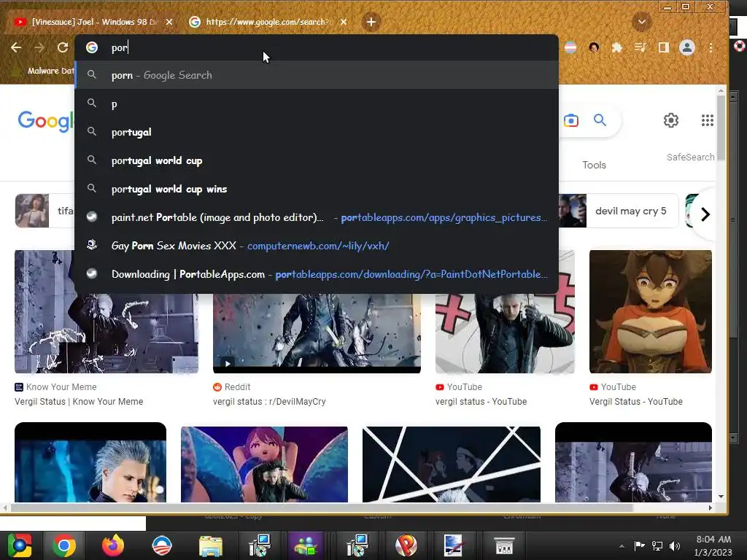The width and height of the screenshot is (747, 560).
Task: Open the Reddit vergil status video thumbnail
Action: pos(317,333)
